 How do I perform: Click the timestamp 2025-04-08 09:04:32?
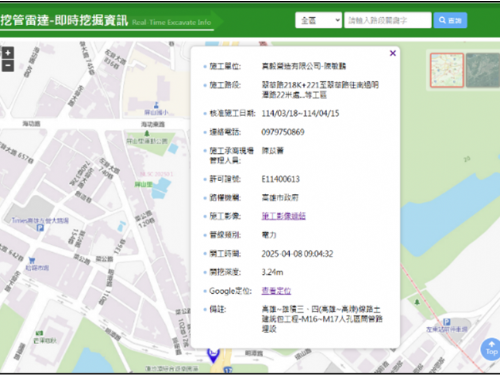point(297,254)
